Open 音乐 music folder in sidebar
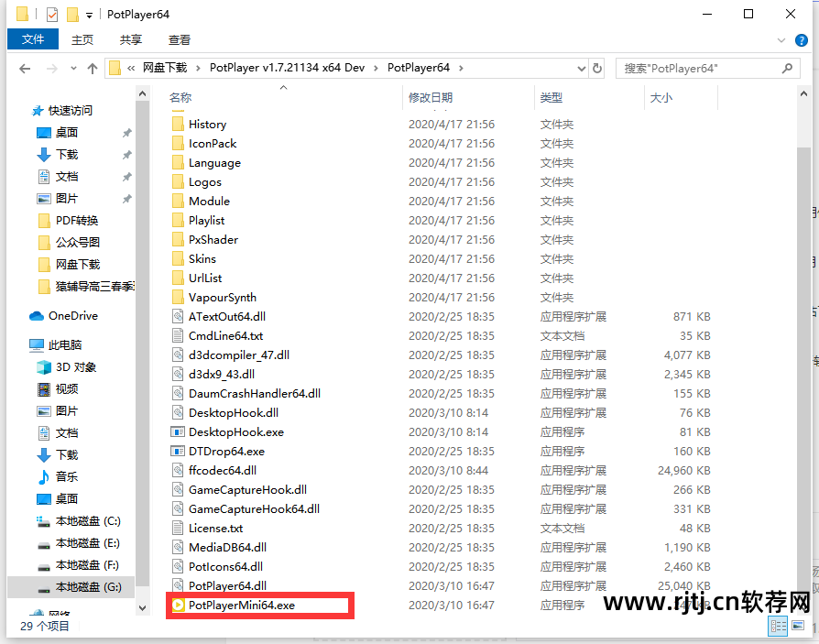The image size is (819, 644). point(58,477)
